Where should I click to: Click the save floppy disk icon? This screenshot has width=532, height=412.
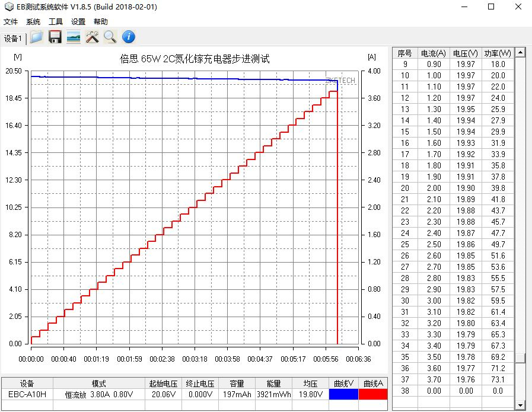[x=55, y=37]
